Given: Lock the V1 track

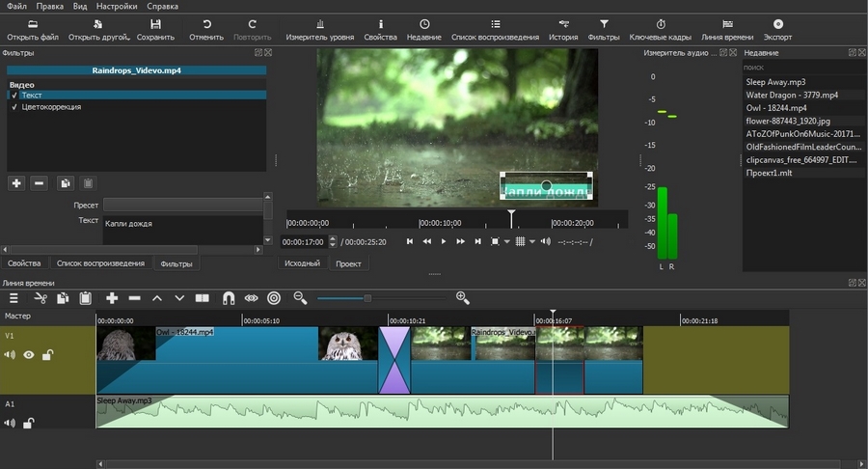Looking at the screenshot, I should point(47,355).
